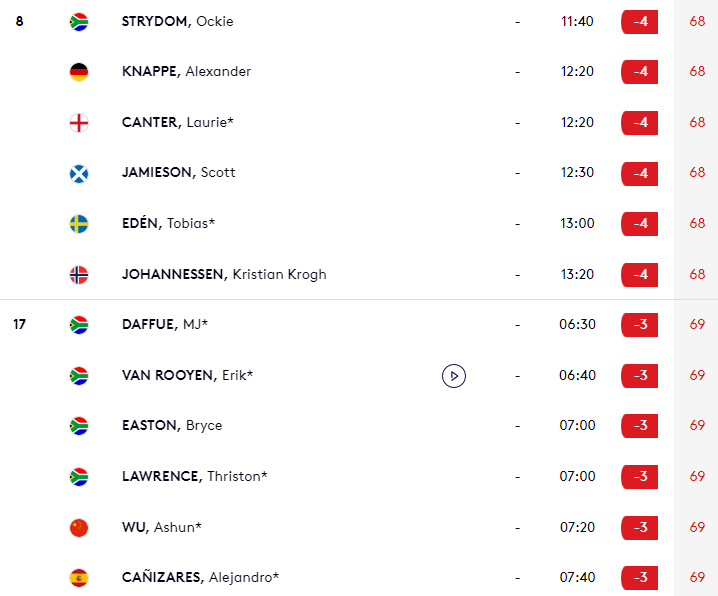
Task: Select MJ Daffue's name
Action: click(165, 325)
